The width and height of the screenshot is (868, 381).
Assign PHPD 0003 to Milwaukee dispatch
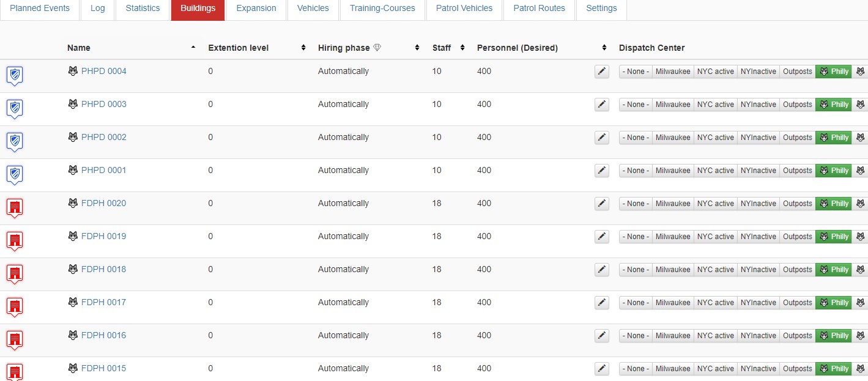tap(673, 105)
